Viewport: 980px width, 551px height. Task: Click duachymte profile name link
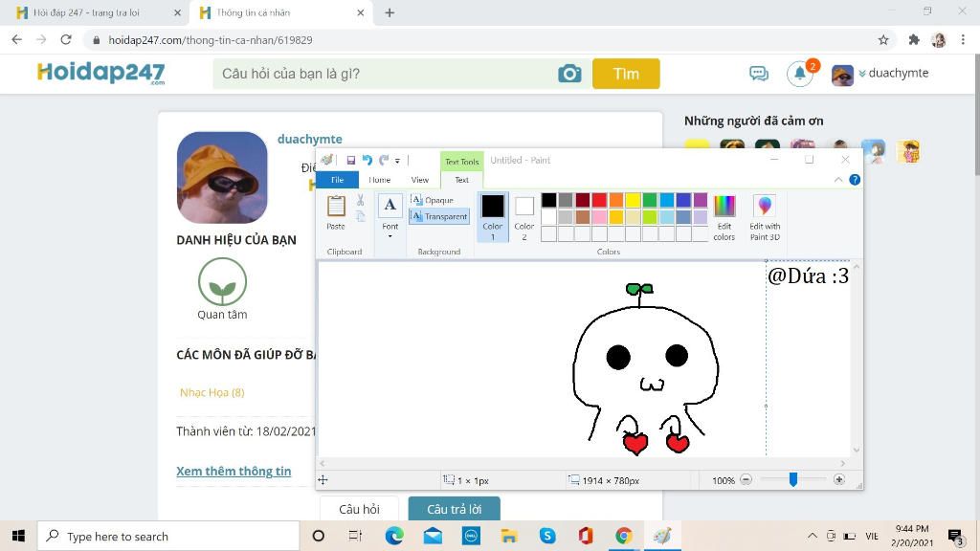(x=310, y=139)
